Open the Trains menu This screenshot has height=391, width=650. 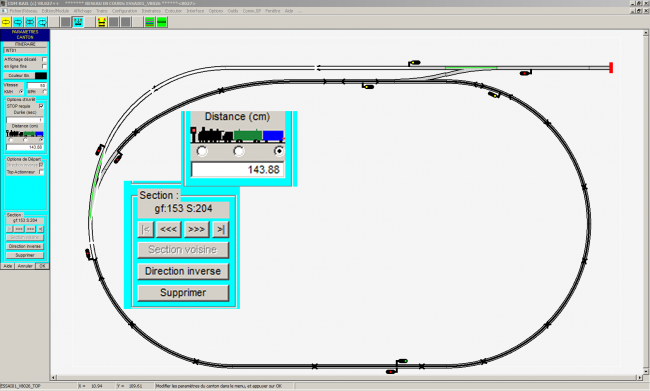102,11
